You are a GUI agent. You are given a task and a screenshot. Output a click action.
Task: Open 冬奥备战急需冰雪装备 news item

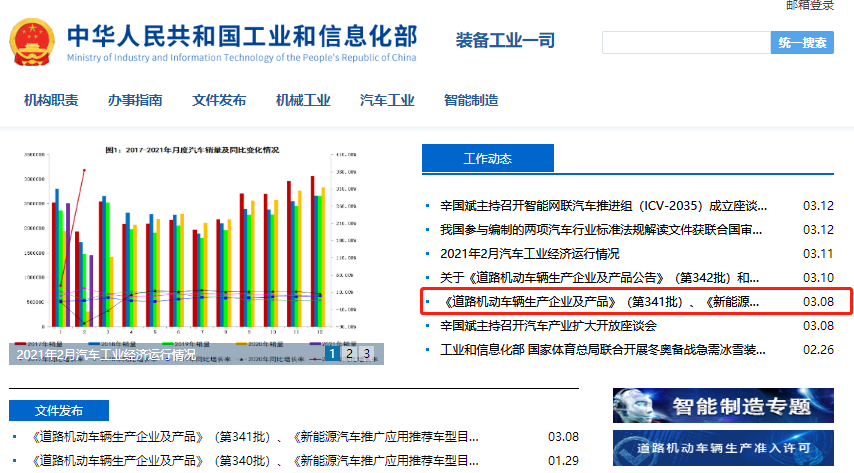pos(603,350)
